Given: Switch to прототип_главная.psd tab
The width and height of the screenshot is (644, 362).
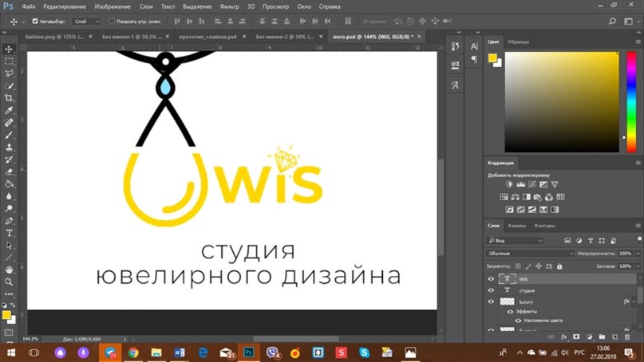Looking at the screenshot, I should click(207, 37).
